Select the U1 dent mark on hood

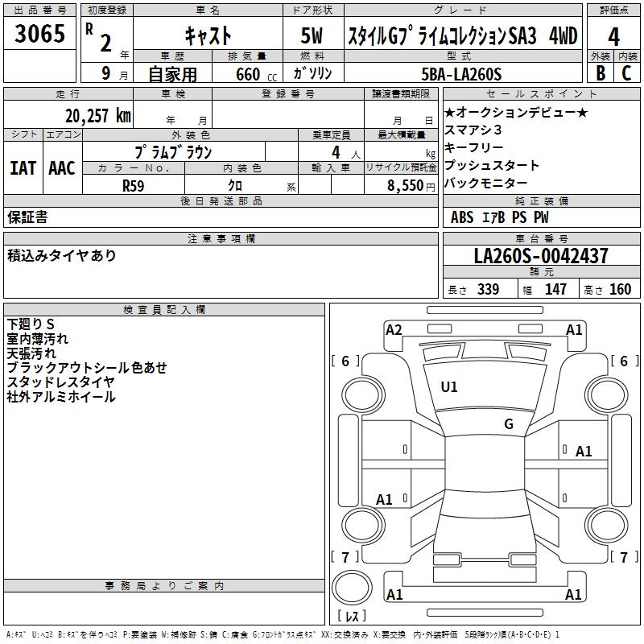pyautogui.click(x=449, y=387)
